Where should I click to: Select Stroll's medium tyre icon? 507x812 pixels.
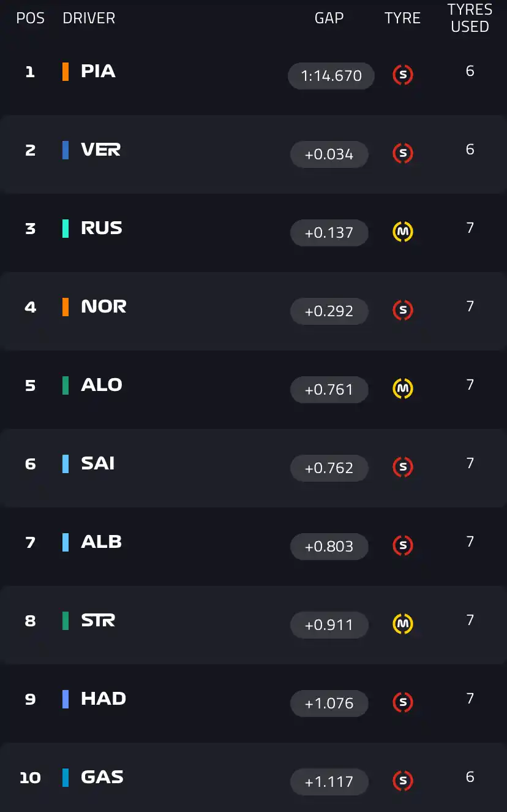pyautogui.click(x=402, y=624)
